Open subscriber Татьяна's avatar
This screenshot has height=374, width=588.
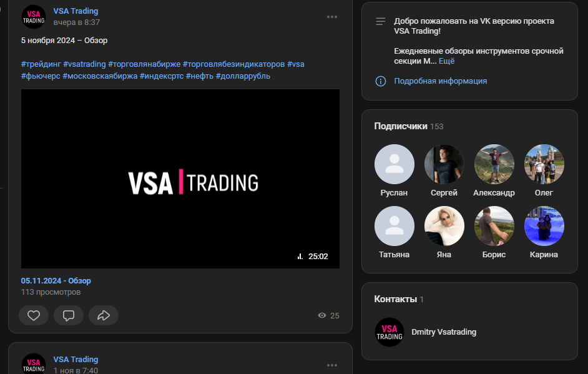coord(394,226)
